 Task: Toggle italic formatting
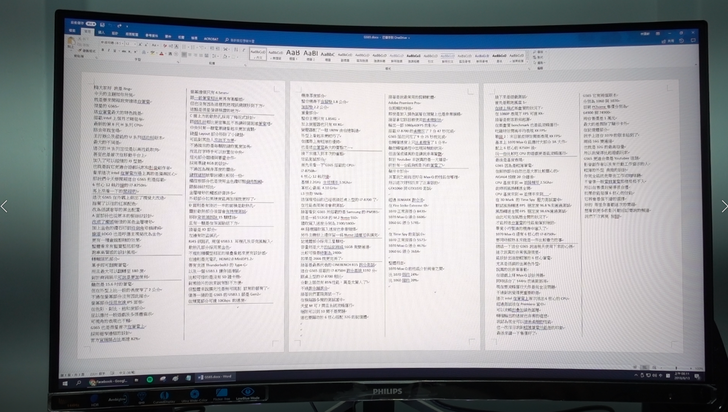109,51
